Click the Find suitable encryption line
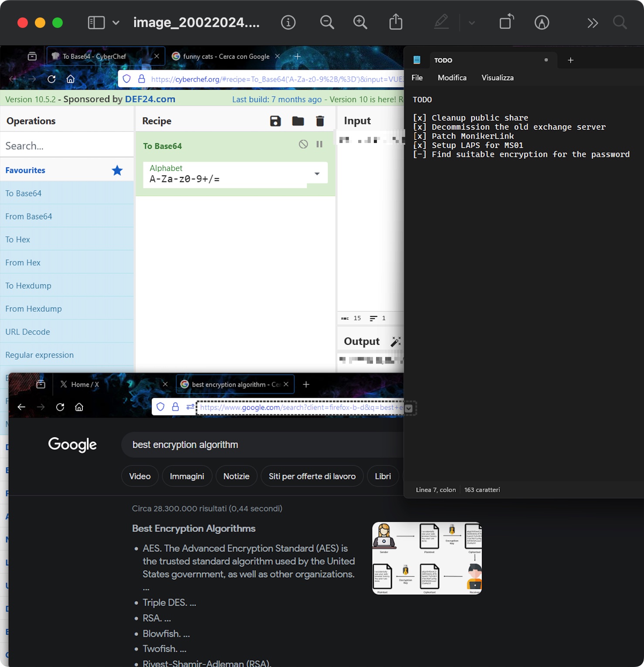The image size is (644, 667). tap(521, 154)
